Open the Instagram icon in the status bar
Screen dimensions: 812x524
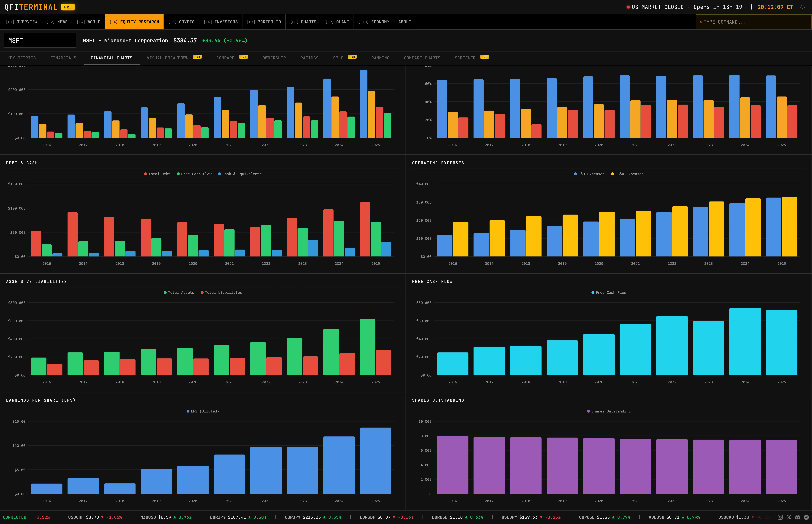tap(780, 517)
